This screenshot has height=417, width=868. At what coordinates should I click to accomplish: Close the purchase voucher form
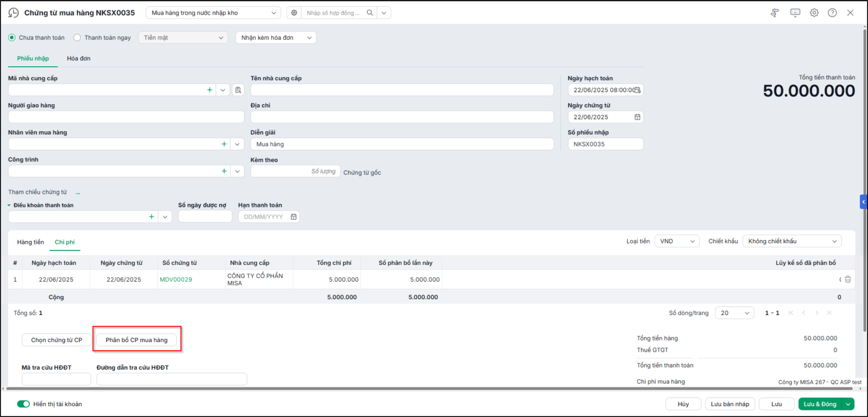point(850,12)
